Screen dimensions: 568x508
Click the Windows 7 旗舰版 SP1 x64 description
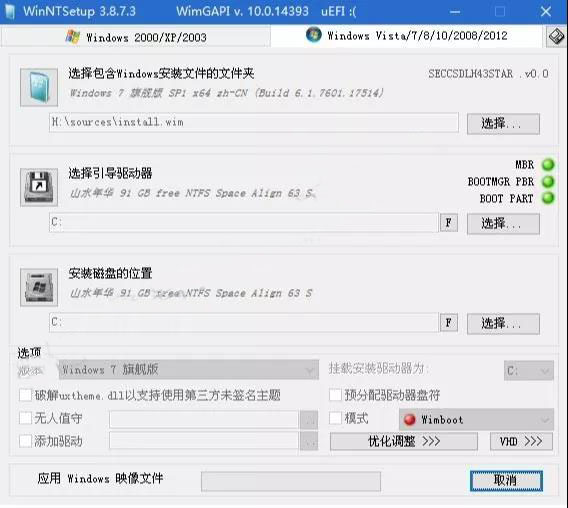click(227, 93)
